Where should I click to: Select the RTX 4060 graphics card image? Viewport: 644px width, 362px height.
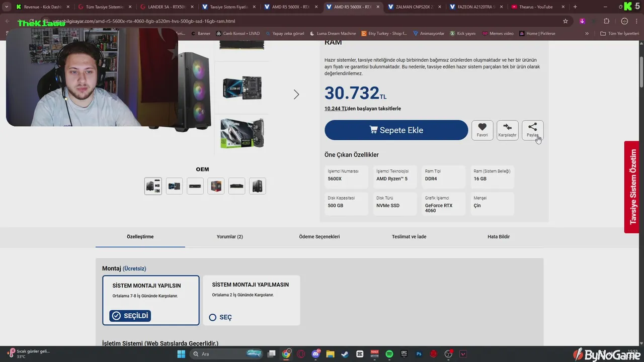[x=242, y=133]
